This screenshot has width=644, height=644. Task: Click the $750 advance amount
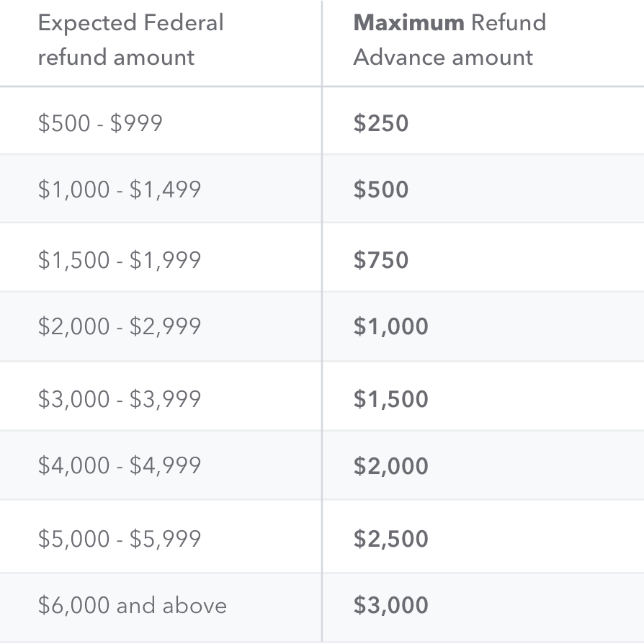(381, 259)
